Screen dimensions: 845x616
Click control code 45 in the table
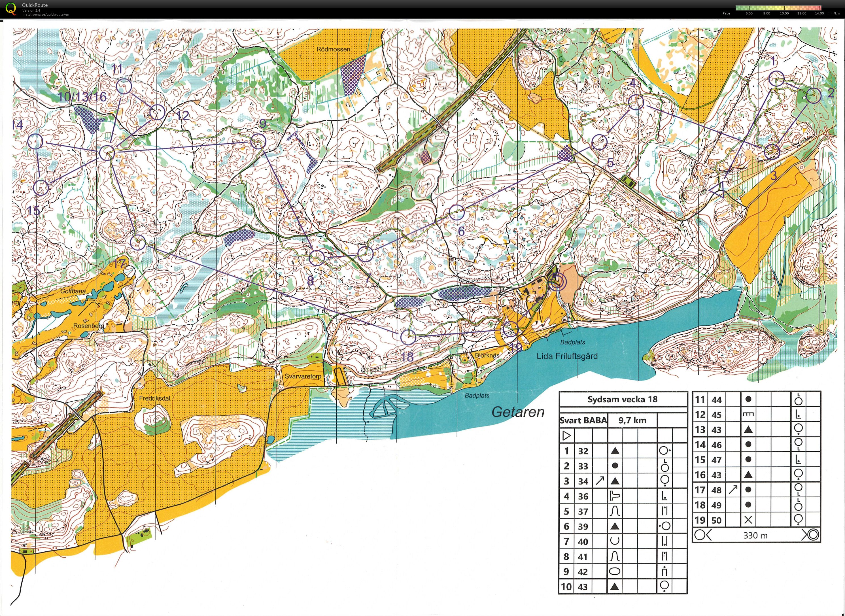pyautogui.click(x=716, y=415)
